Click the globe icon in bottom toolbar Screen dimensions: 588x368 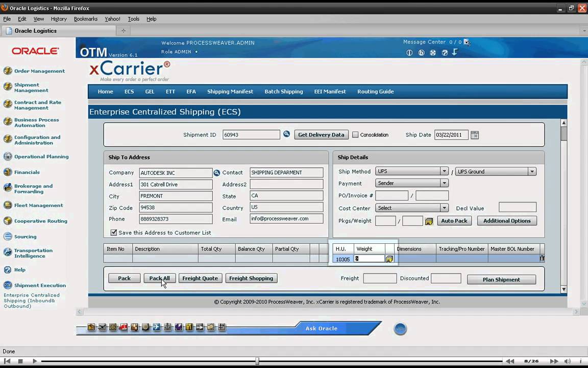pyautogui.click(x=145, y=327)
